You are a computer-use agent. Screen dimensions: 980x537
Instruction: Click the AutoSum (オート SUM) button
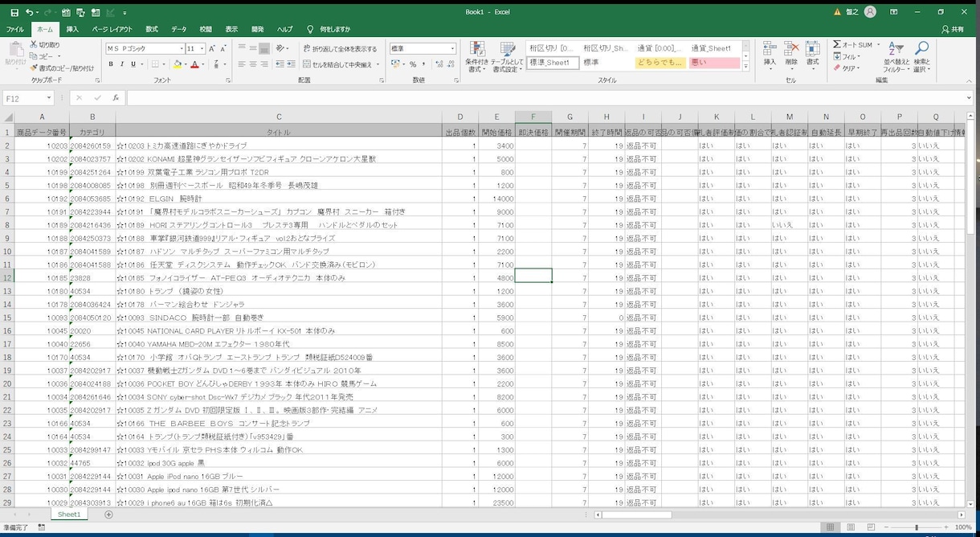(852, 45)
